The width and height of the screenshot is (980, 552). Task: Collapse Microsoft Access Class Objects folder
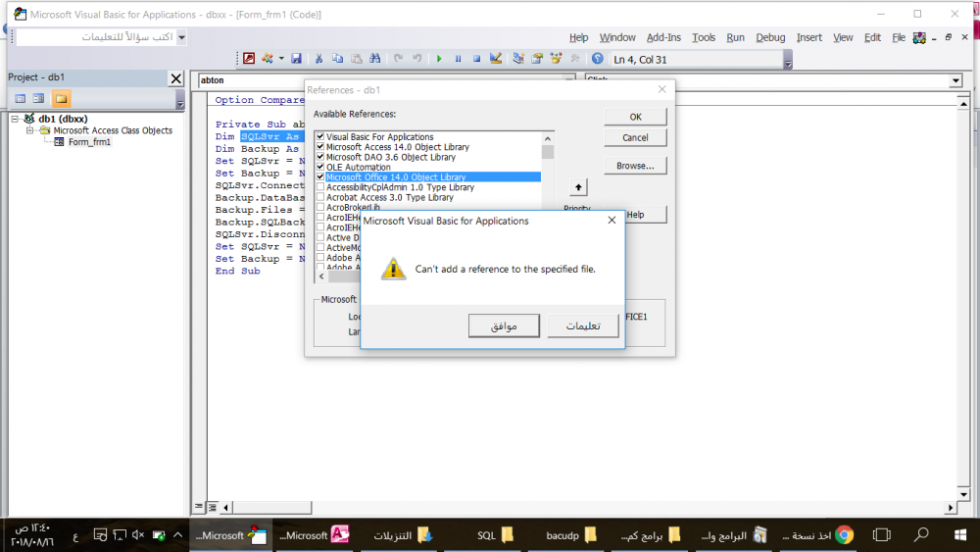[x=30, y=130]
